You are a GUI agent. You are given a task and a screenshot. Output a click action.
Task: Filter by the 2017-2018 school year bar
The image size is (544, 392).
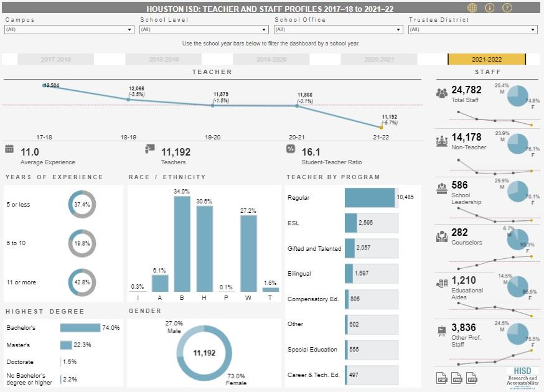click(x=55, y=59)
